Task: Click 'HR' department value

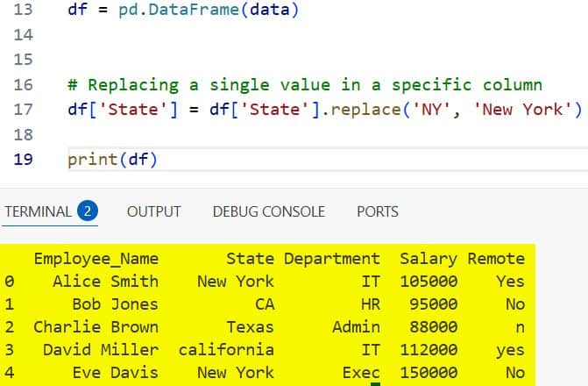Action: pyautogui.click(x=371, y=304)
